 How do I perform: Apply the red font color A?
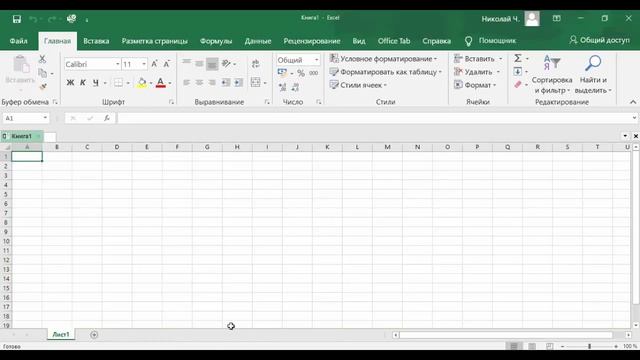tap(161, 83)
